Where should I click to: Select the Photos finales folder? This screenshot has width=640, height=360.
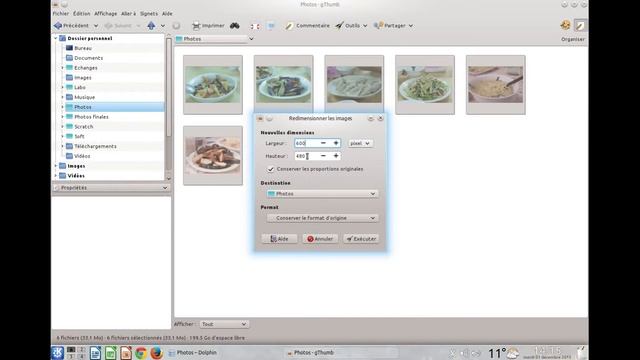point(91,117)
